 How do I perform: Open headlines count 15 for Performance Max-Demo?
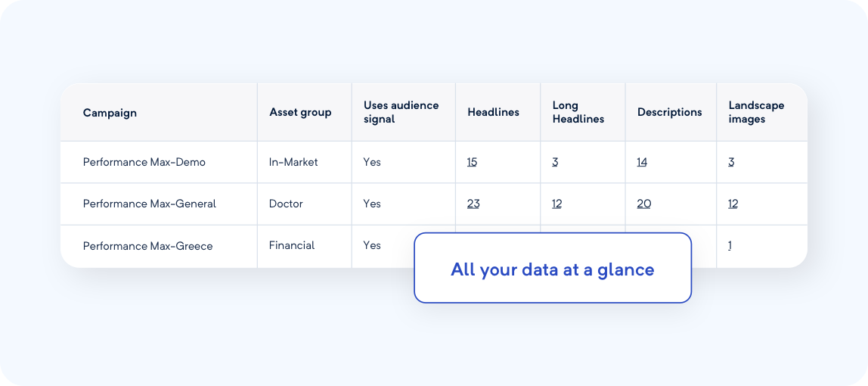pyautogui.click(x=472, y=162)
